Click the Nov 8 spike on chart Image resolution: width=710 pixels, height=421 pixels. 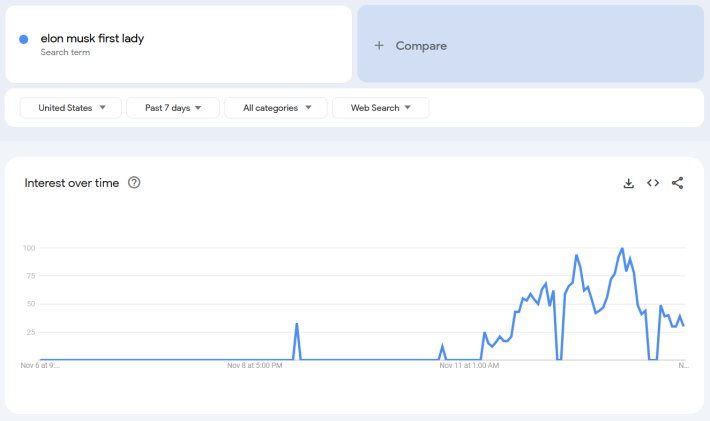point(297,324)
